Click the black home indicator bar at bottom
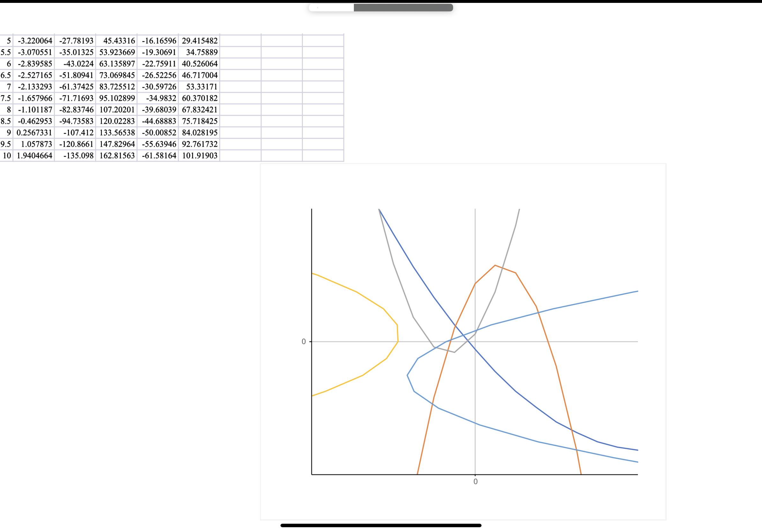This screenshot has width=762, height=532. point(381,525)
